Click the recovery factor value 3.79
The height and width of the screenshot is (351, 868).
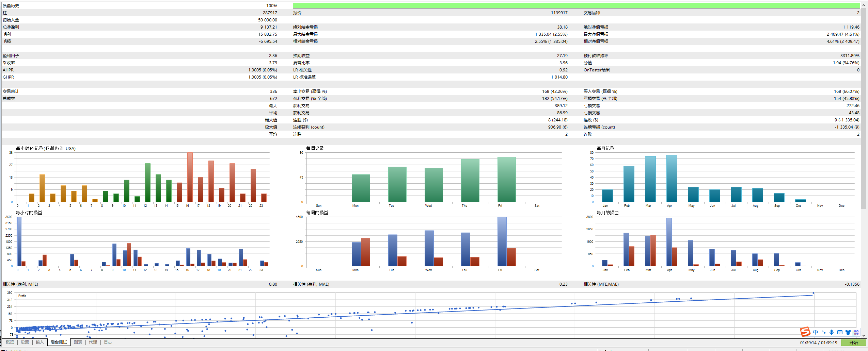[273, 63]
